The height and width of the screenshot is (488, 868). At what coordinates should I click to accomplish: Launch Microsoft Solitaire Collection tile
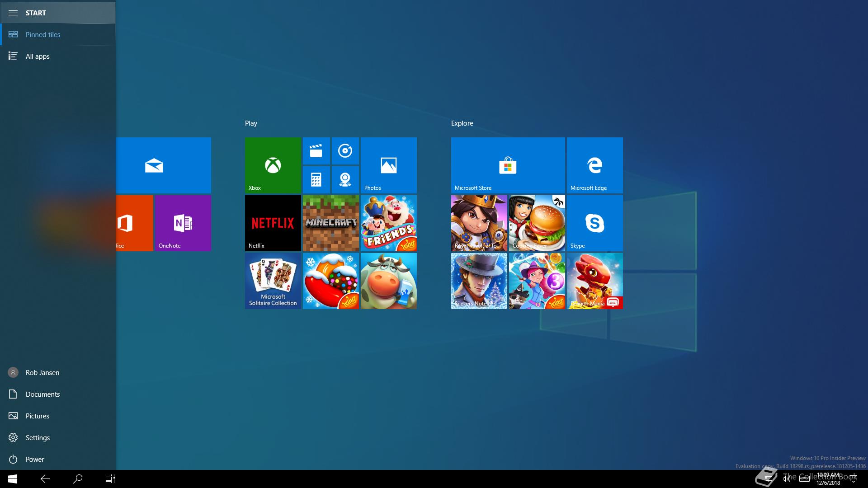(x=273, y=281)
